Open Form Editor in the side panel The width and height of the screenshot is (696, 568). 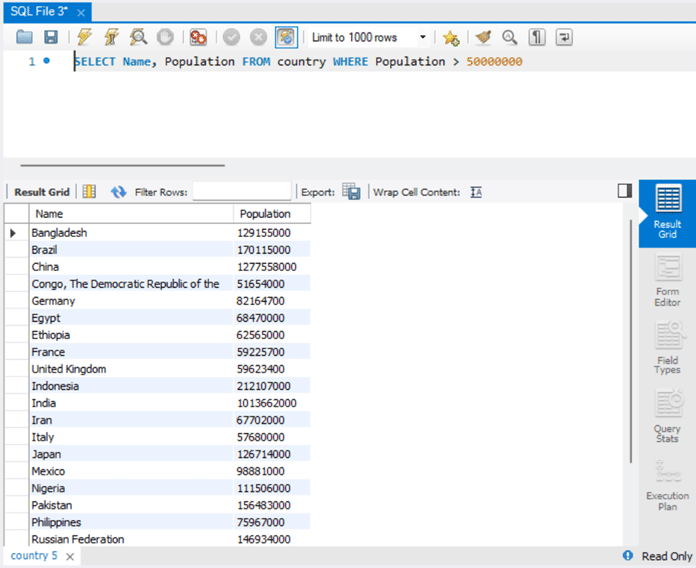click(x=668, y=280)
